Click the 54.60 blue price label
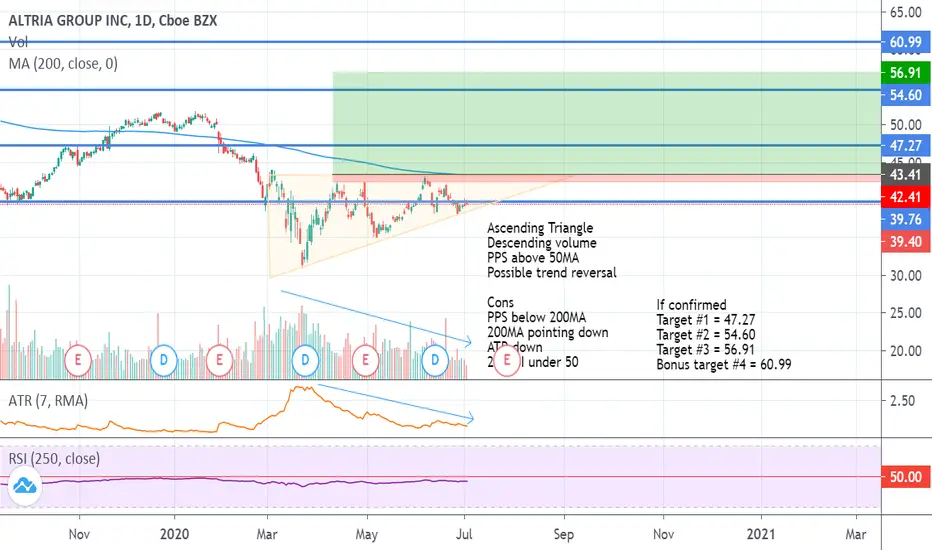Screen dimensions: 932x550 (905, 95)
